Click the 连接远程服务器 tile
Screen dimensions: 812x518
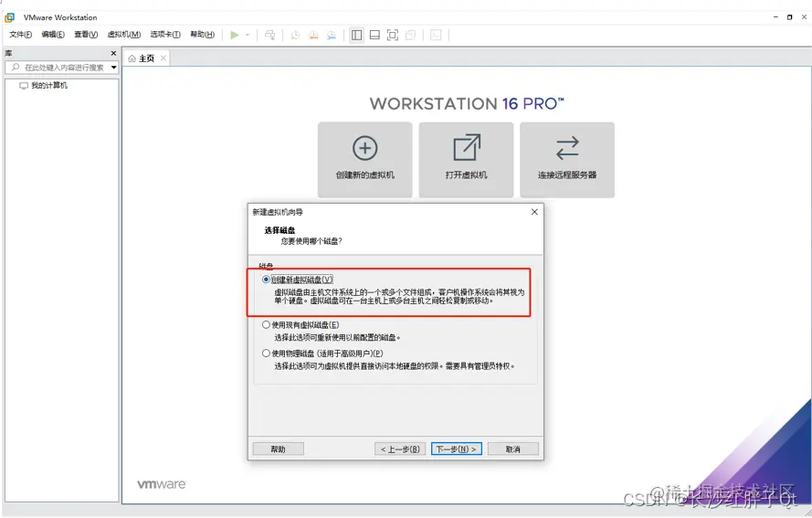click(x=567, y=160)
